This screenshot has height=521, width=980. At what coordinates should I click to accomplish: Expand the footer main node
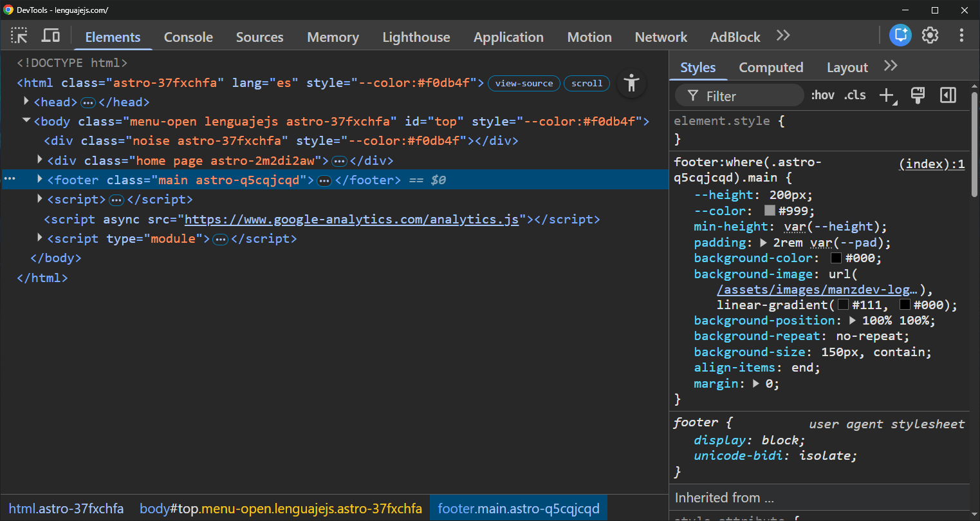(x=40, y=178)
